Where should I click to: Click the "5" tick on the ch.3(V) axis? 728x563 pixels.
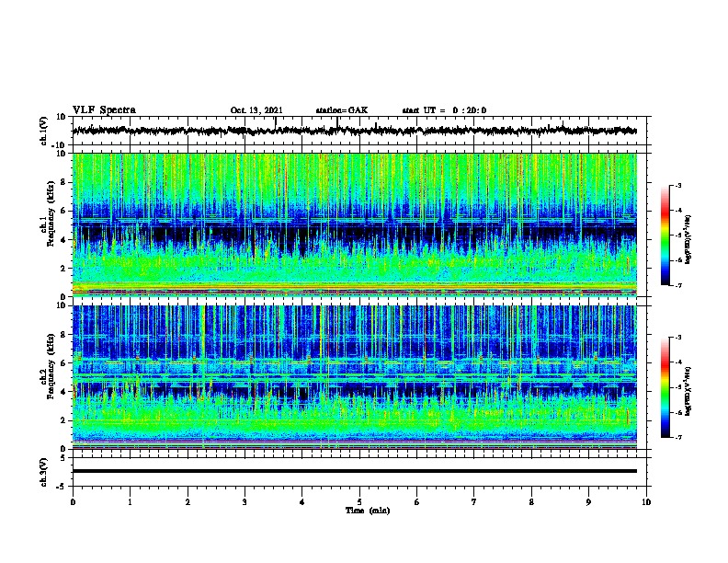click(64, 458)
